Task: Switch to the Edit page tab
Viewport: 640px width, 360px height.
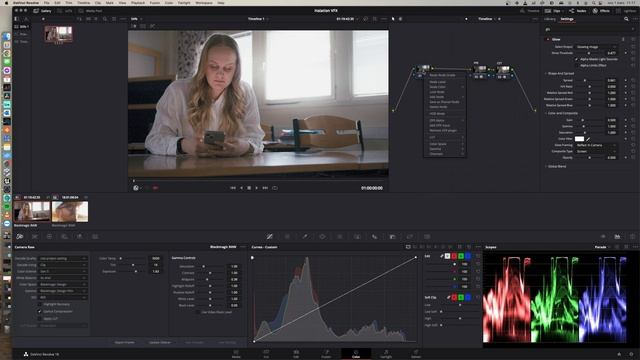Action: click(x=296, y=354)
